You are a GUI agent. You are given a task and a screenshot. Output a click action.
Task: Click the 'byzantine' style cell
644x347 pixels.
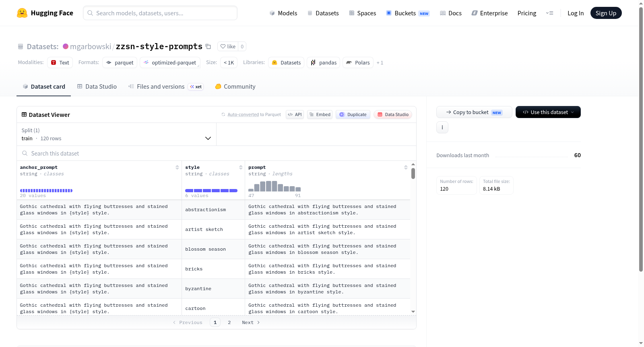tap(213, 289)
